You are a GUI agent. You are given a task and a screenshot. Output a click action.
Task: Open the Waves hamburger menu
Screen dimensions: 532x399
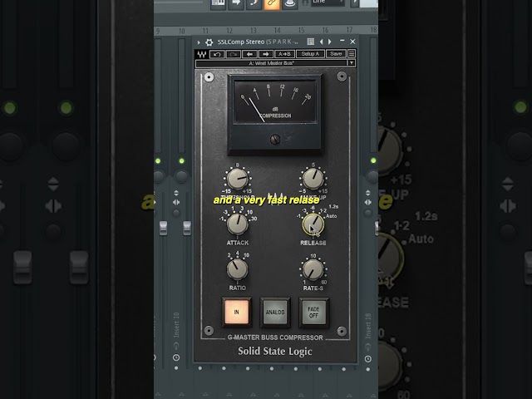(x=352, y=53)
